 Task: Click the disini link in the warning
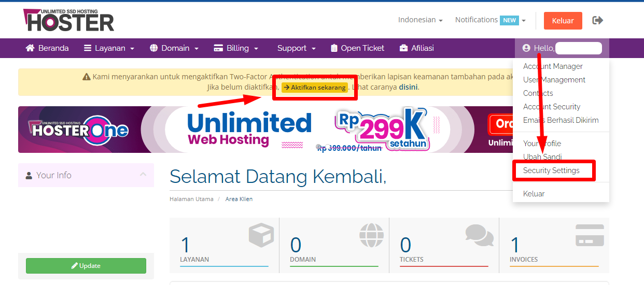(409, 87)
